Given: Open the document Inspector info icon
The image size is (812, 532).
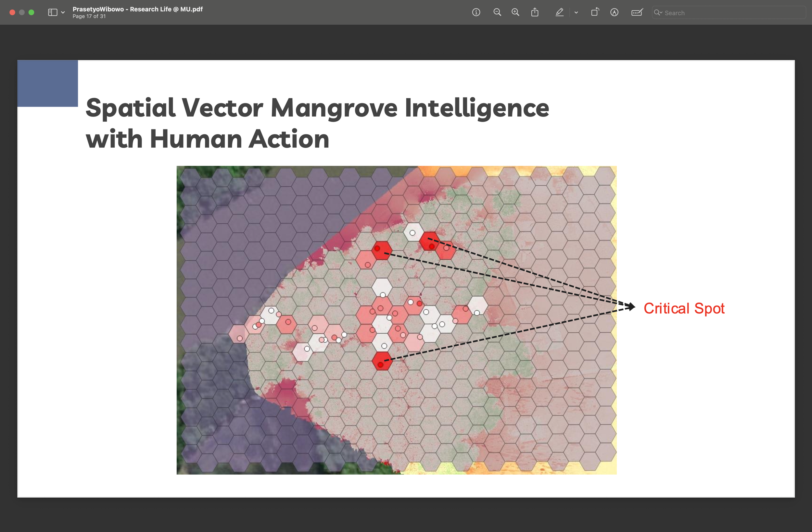Looking at the screenshot, I should tap(476, 13).
